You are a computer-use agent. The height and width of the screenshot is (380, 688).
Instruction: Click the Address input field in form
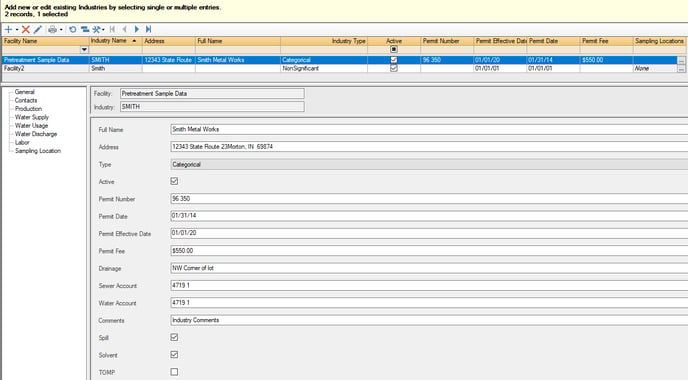(429, 147)
